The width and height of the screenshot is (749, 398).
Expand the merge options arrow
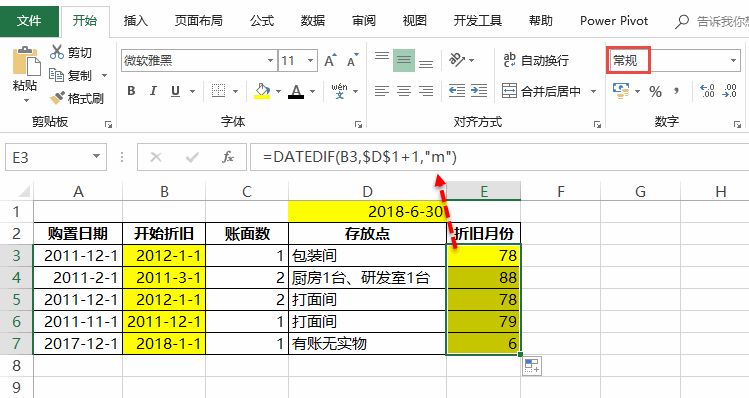593,91
